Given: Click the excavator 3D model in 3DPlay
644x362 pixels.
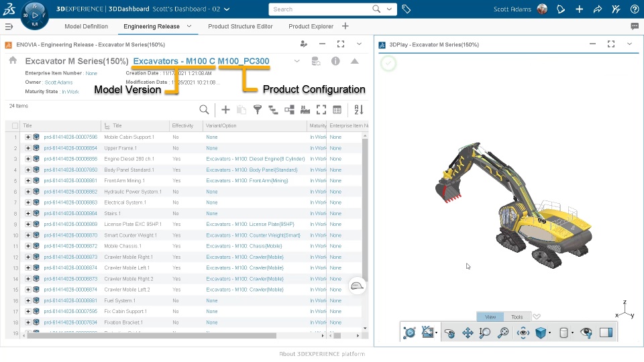Looking at the screenshot, I should pyautogui.click(x=513, y=205).
